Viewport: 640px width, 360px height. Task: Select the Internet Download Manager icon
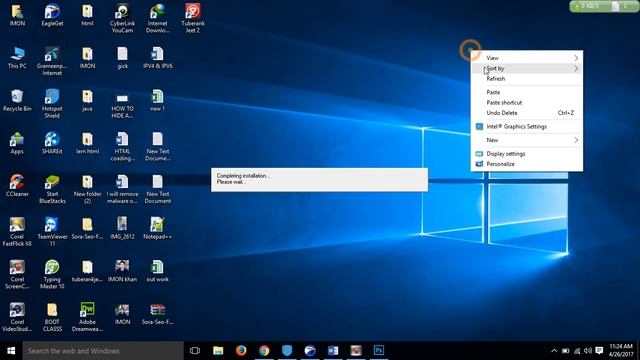pyautogui.click(x=158, y=18)
